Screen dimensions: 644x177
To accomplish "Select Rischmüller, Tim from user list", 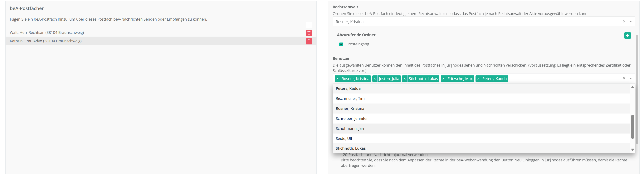I will tap(350, 98).
